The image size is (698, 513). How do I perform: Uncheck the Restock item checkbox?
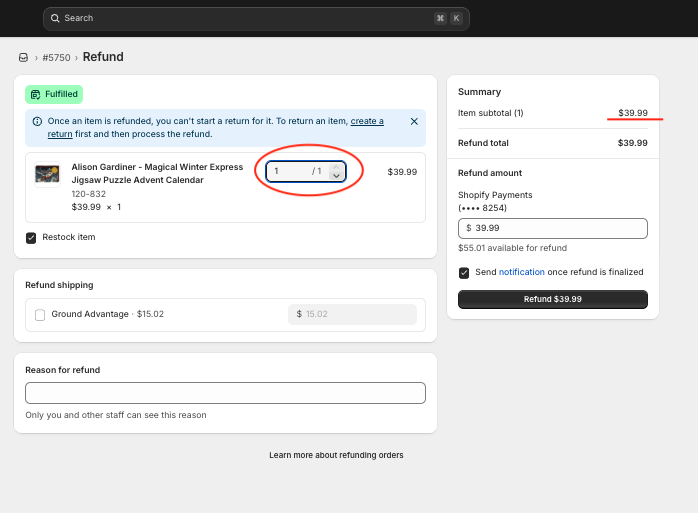pyautogui.click(x=31, y=238)
